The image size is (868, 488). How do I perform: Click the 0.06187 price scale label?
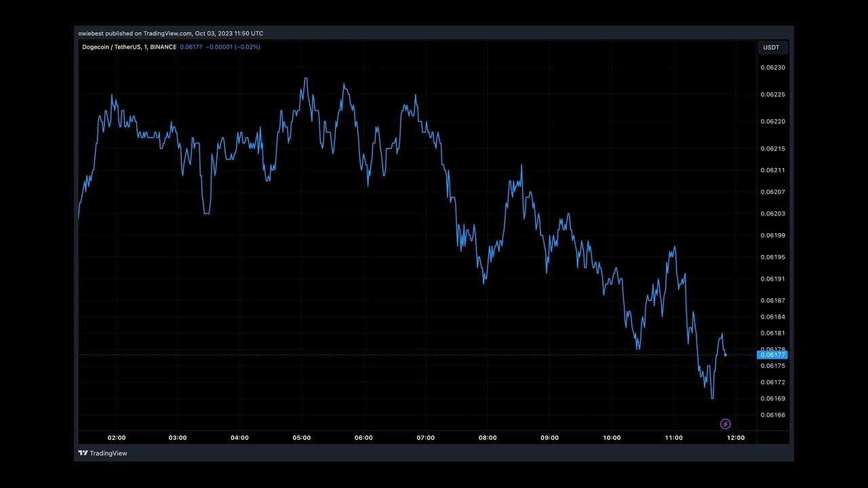click(772, 301)
